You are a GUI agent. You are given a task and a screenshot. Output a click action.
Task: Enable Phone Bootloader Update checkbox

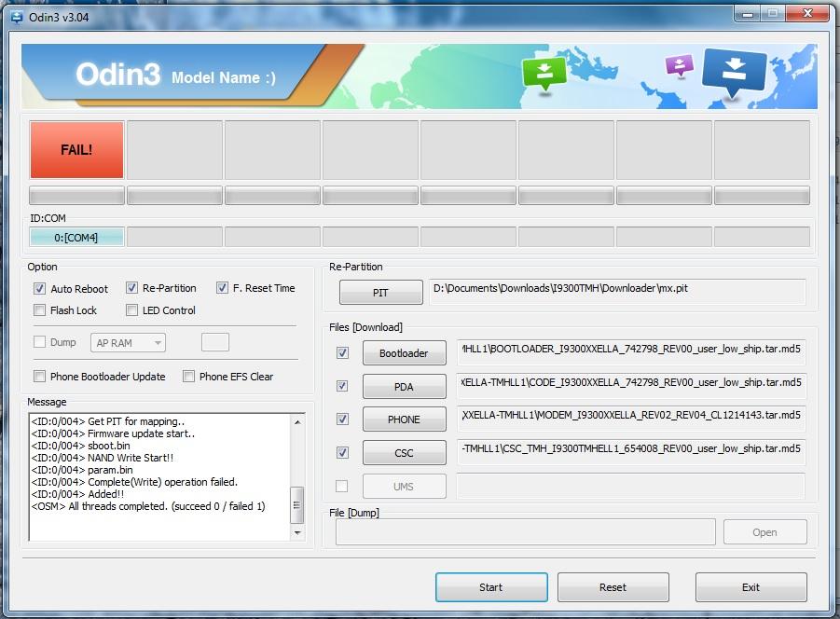pos(39,377)
